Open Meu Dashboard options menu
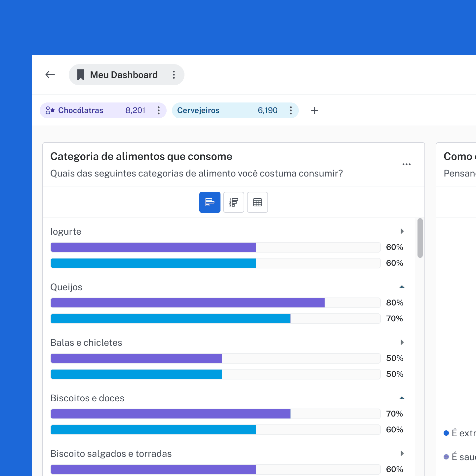 (174, 75)
